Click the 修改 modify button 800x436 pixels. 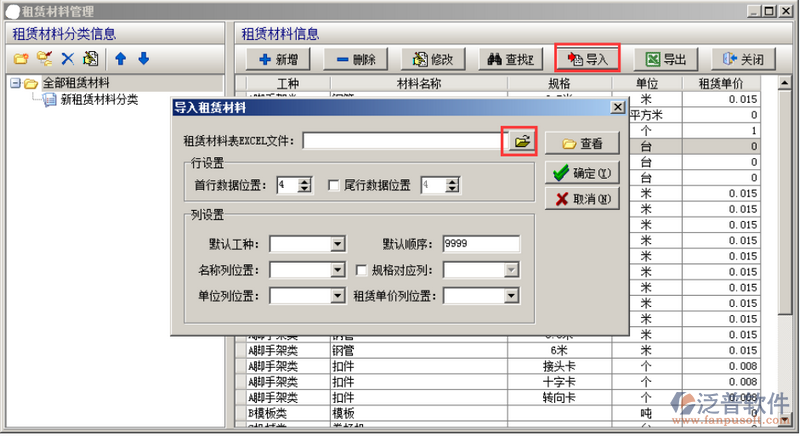click(x=433, y=60)
